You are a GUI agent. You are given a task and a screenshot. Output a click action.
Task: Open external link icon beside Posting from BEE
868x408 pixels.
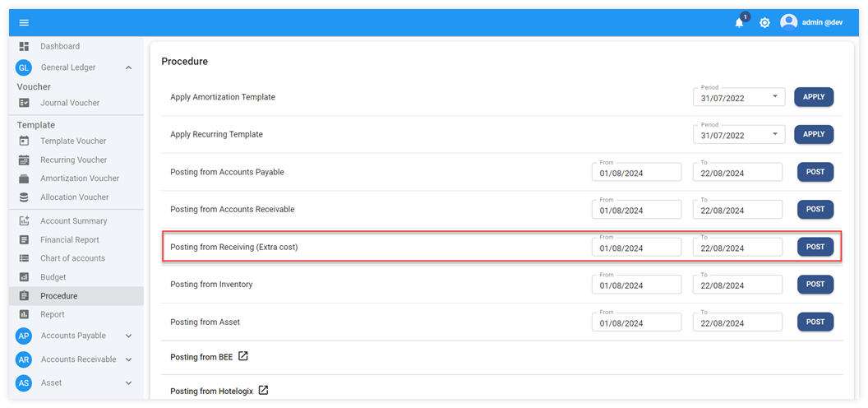pyautogui.click(x=242, y=357)
